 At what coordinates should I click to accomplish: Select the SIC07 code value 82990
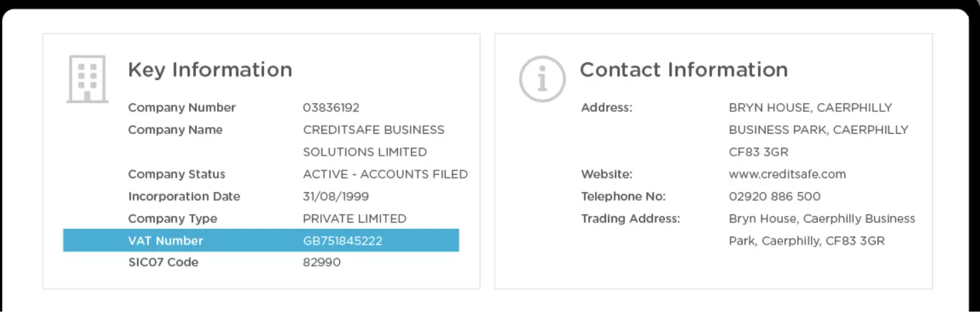pyautogui.click(x=321, y=262)
